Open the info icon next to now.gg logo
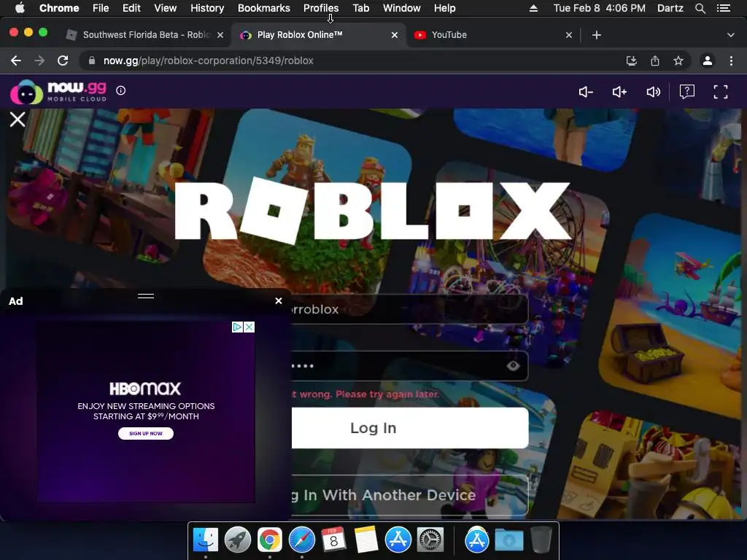Image resolution: width=747 pixels, height=560 pixels. [x=120, y=90]
